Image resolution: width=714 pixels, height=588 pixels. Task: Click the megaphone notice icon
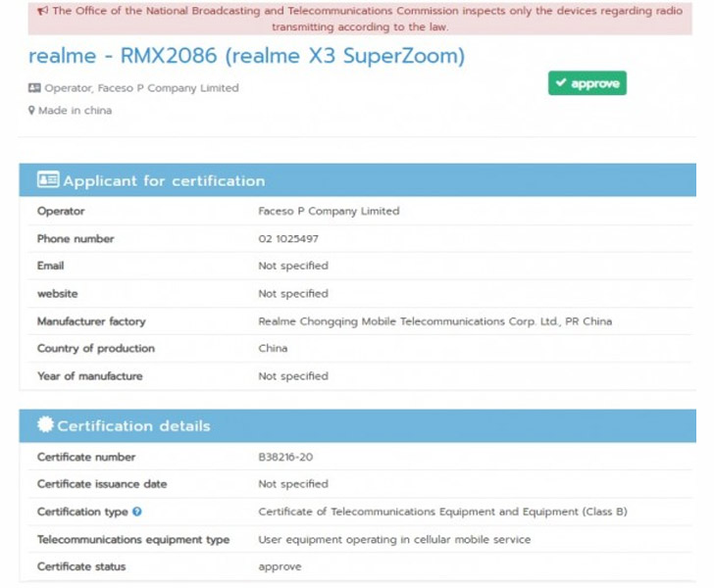coord(42,11)
